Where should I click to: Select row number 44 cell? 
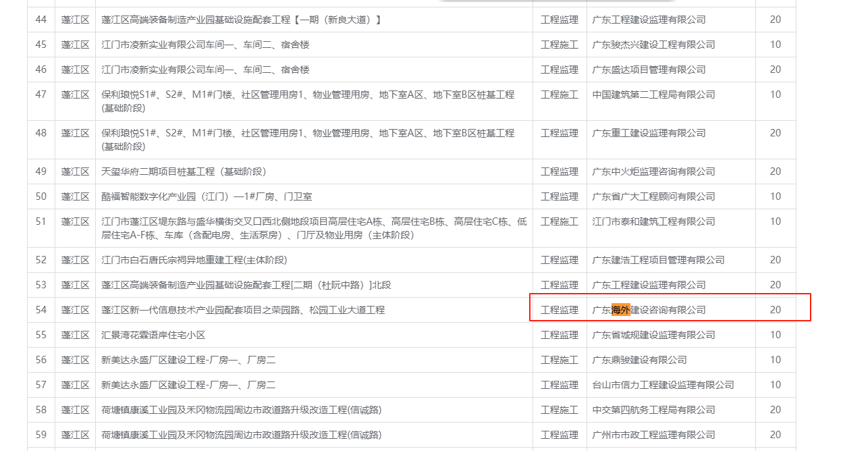click(x=41, y=20)
